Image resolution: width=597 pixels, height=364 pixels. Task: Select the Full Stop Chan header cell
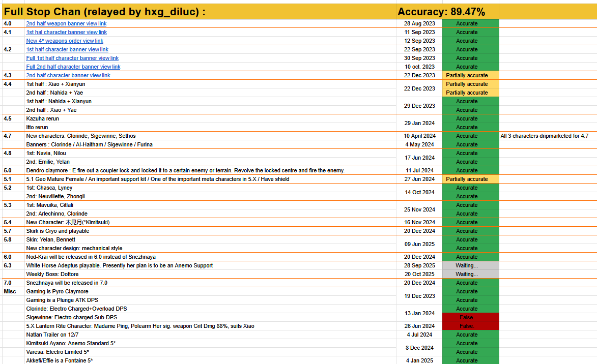tap(199, 12)
